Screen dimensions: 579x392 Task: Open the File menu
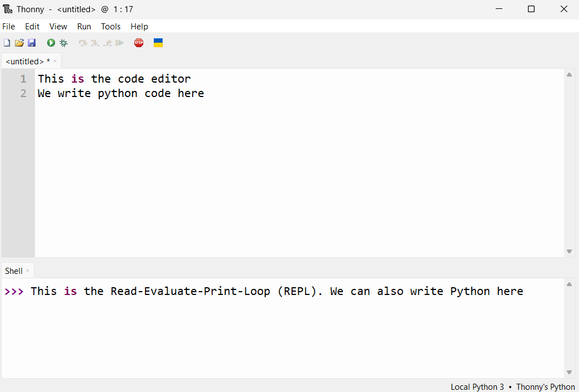(x=9, y=26)
